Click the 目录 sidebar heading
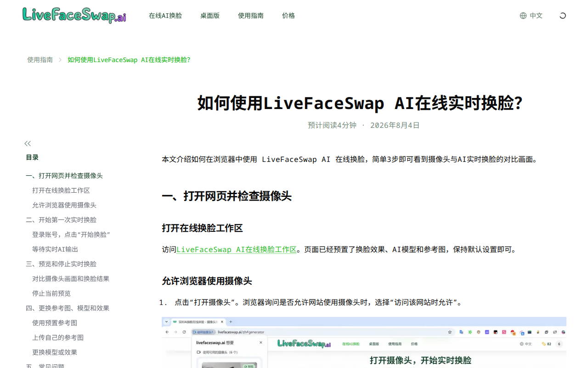Screen dimensions: 588x368 click(32, 157)
